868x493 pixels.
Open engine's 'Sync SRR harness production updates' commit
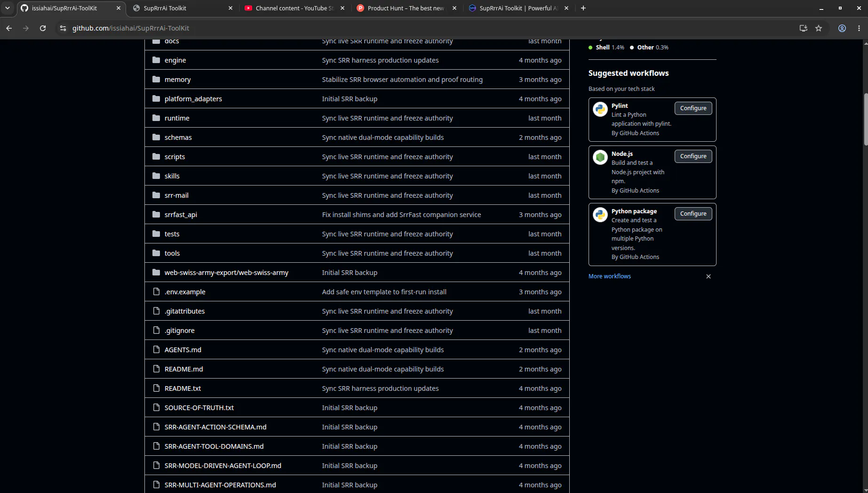(x=380, y=60)
